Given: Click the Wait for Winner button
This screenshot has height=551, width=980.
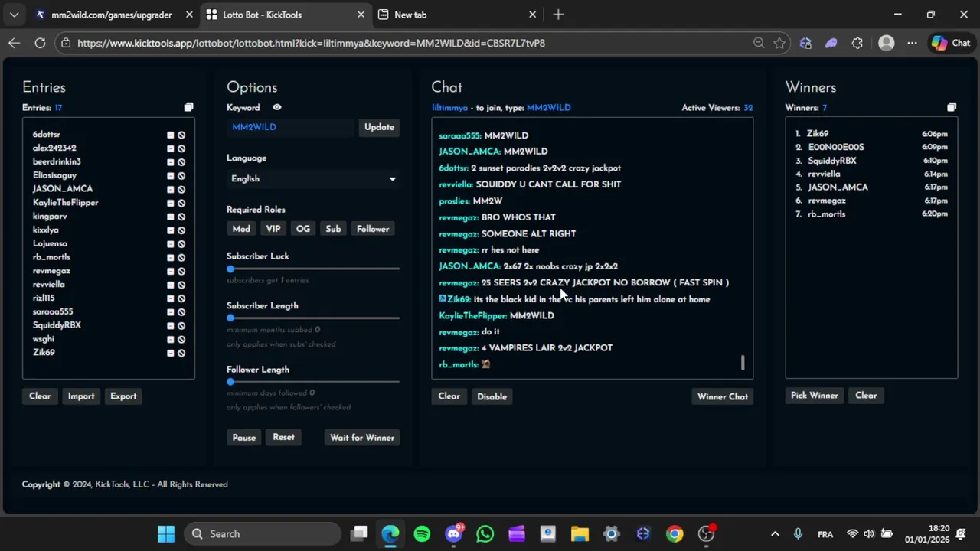Looking at the screenshot, I should (x=362, y=438).
